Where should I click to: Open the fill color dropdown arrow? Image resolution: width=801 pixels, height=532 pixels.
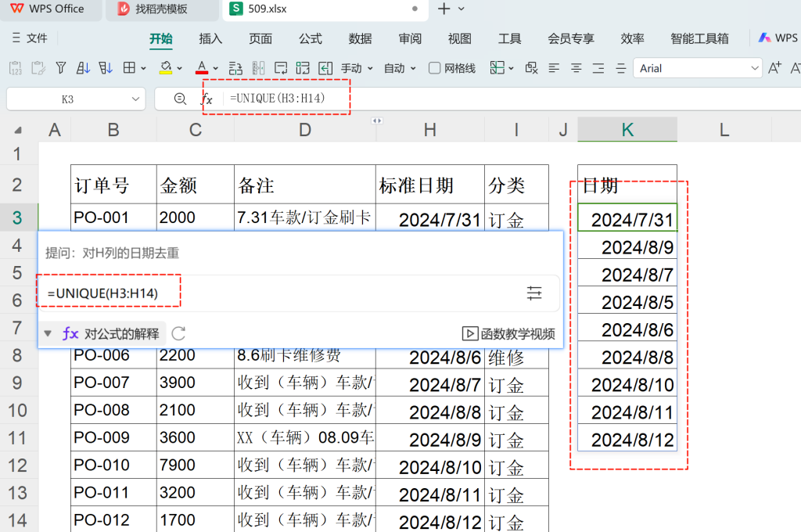tap(179, 69)
